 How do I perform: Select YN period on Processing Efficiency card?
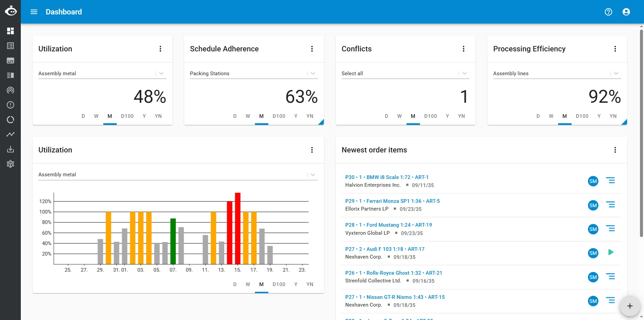pos(613,116)
